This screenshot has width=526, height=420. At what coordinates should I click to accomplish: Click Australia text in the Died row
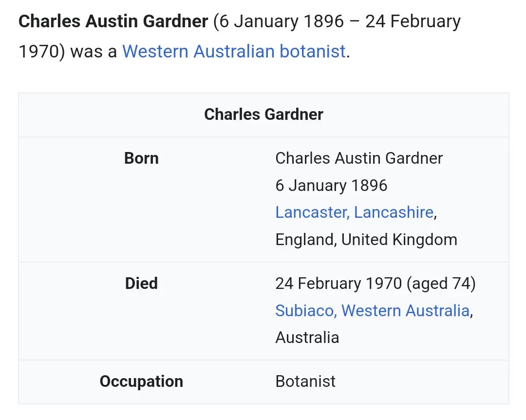pyautogui.click(x=307, y=337)
